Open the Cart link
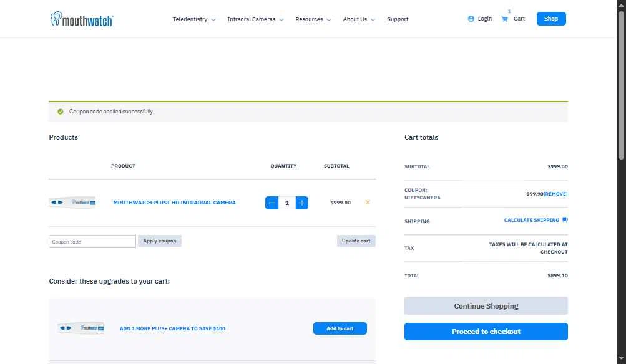This screenshot has height=364, width=626. (x=519, y=19)
